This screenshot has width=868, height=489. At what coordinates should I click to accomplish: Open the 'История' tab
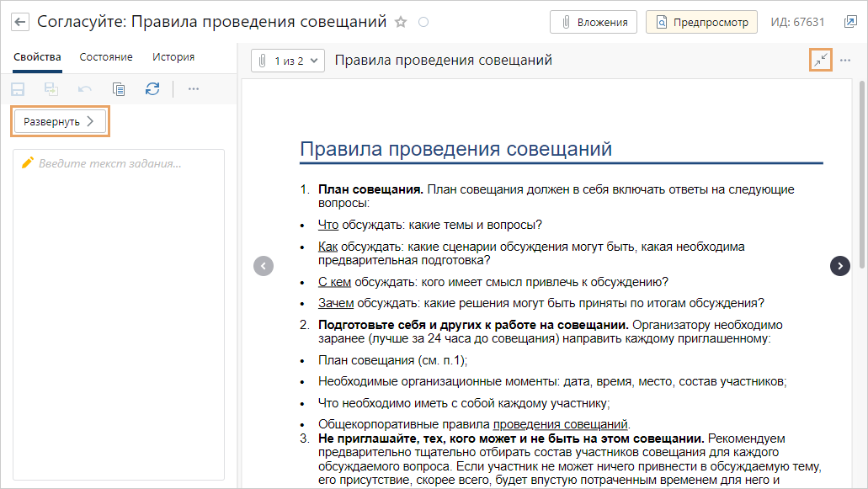173,57
